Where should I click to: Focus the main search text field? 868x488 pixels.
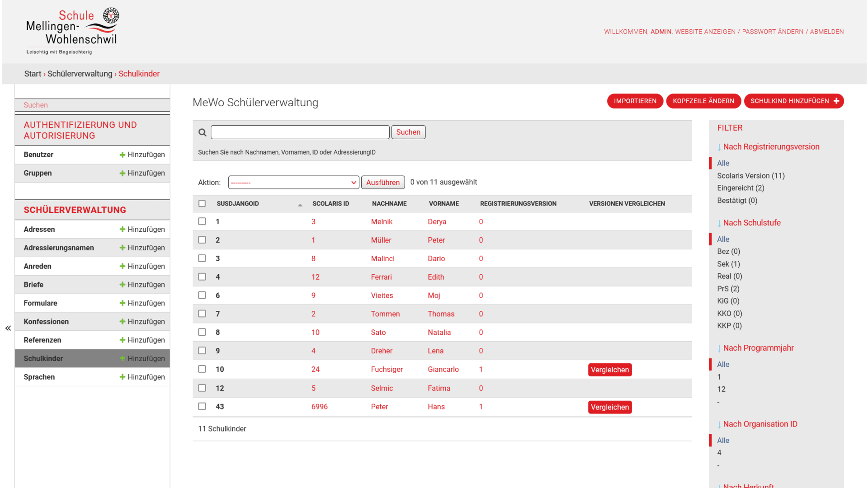tap(300, 132)
